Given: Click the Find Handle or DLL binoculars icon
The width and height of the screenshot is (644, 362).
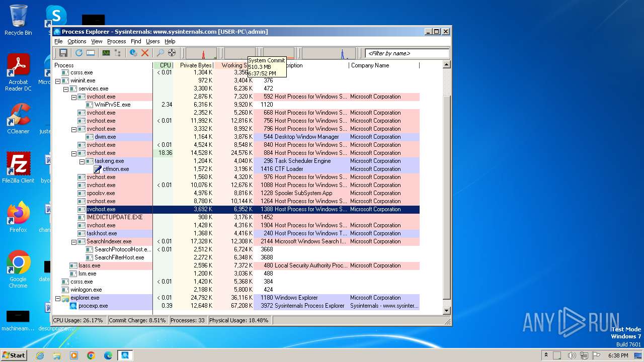Looking at the screenshot, I should click(160, 53).
